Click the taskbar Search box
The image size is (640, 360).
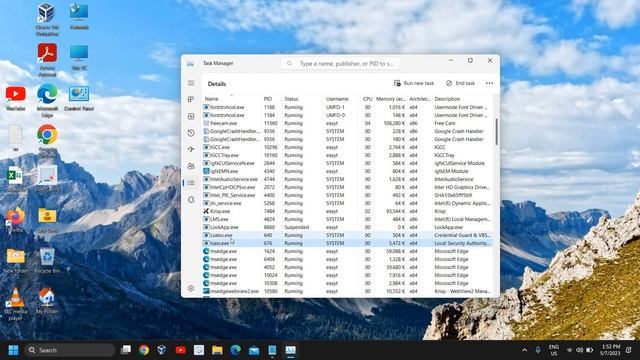coord(70,350)
